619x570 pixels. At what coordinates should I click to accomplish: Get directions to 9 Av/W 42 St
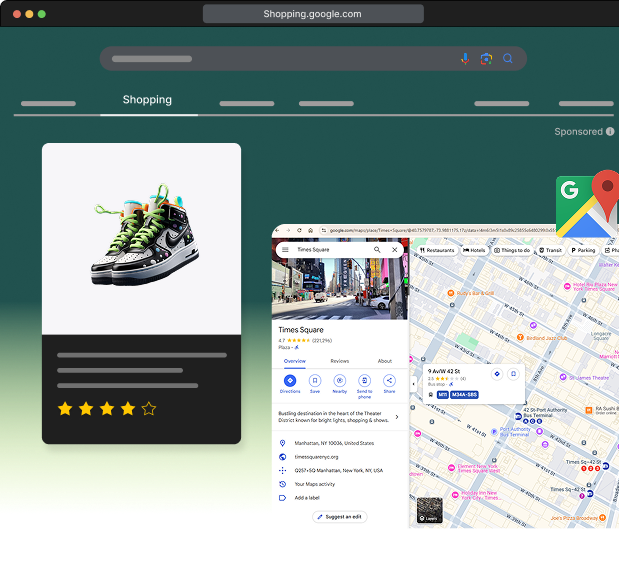pyautogui.click(x=497, y=373)
